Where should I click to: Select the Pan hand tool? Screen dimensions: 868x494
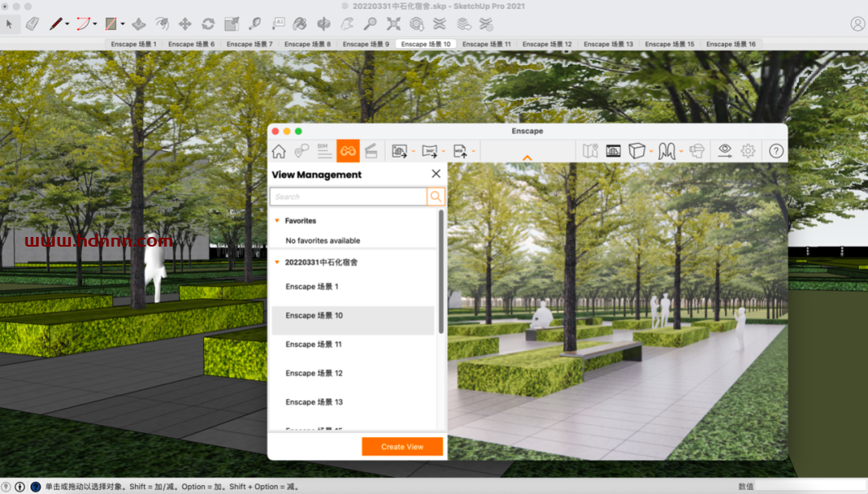(347, 24)
